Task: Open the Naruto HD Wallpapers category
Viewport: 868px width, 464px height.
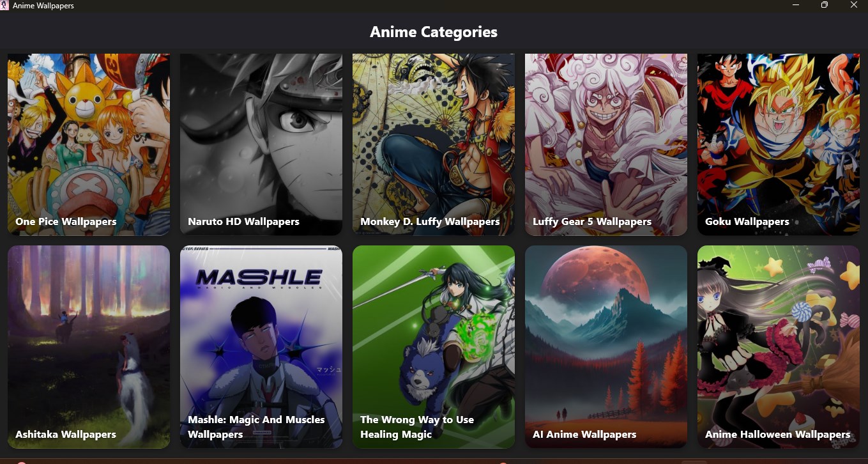Action: coord(261,144)
